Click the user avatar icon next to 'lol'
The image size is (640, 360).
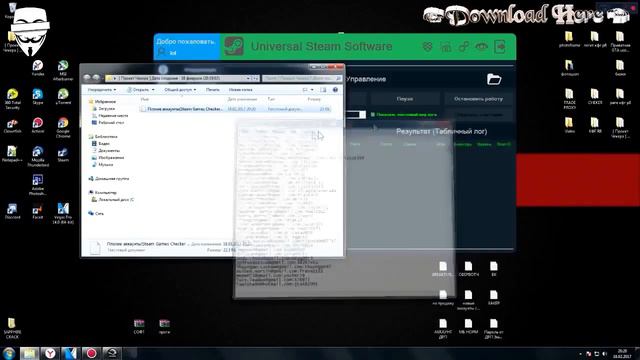click(162, 52)
